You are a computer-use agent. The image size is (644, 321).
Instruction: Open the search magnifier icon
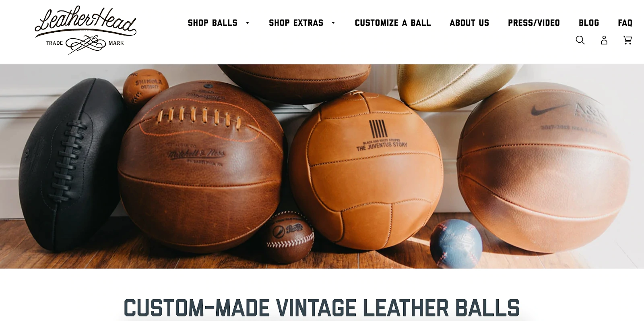[x=580, y=40]
